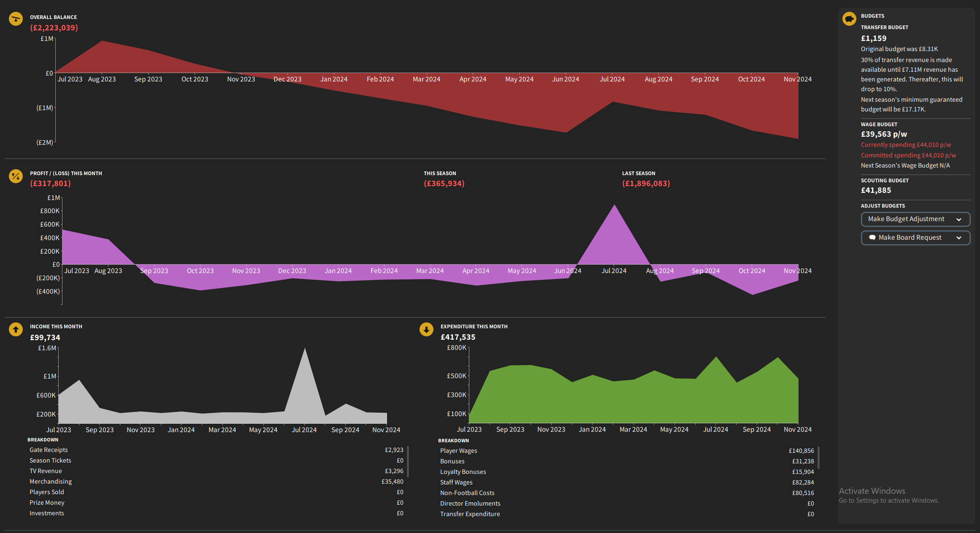
Task: Click chevron arrow on Make Budget Adjustment
Action: click(958, 219)
